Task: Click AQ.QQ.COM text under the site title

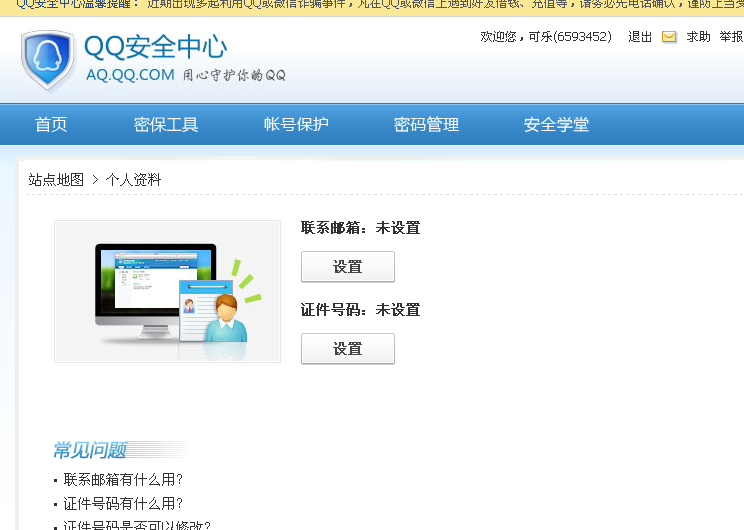Action: [x=130, y=75]
